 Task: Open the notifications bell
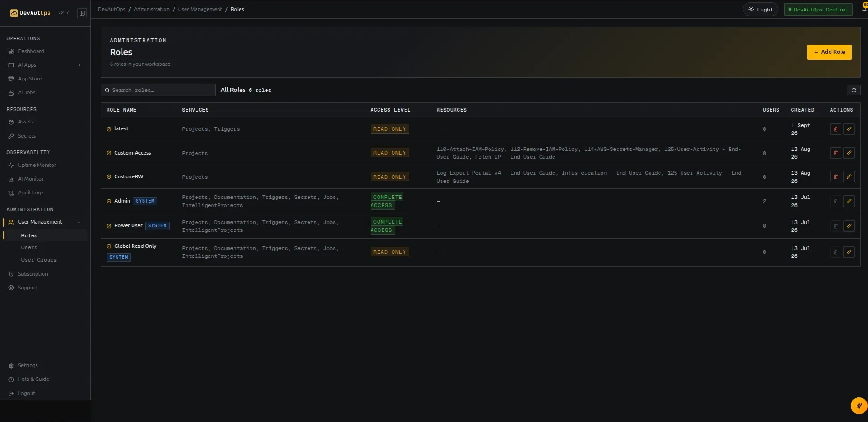pos(864,9)
